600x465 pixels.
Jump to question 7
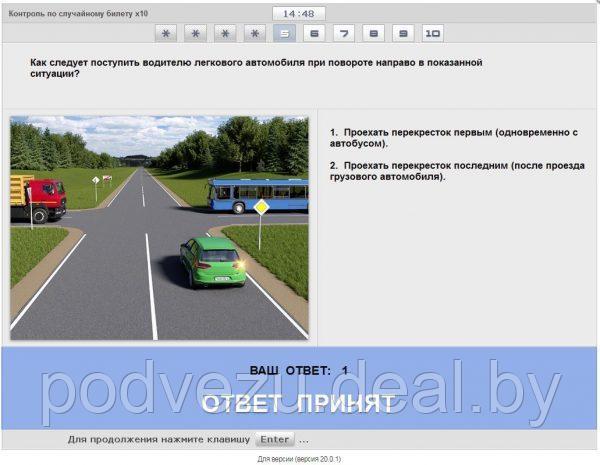(x=344, y=33)
